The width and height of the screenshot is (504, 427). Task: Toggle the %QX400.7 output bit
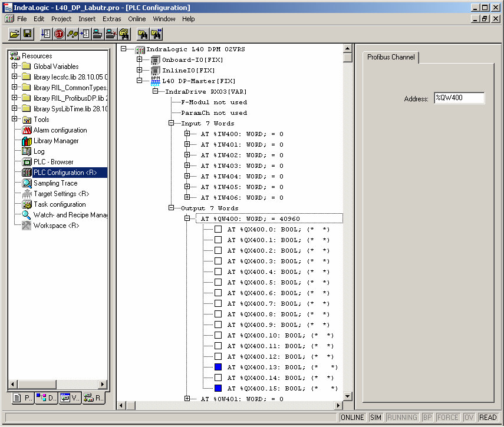pos(218,303)
